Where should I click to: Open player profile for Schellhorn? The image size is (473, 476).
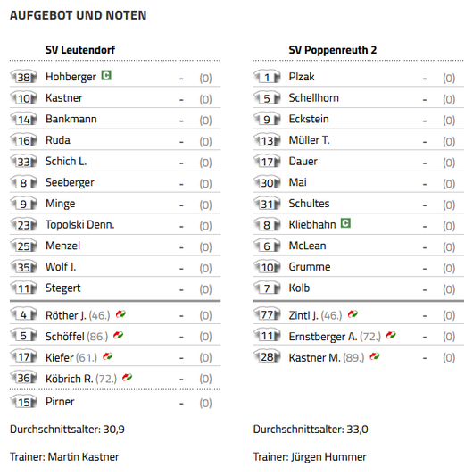coord(314,97)
